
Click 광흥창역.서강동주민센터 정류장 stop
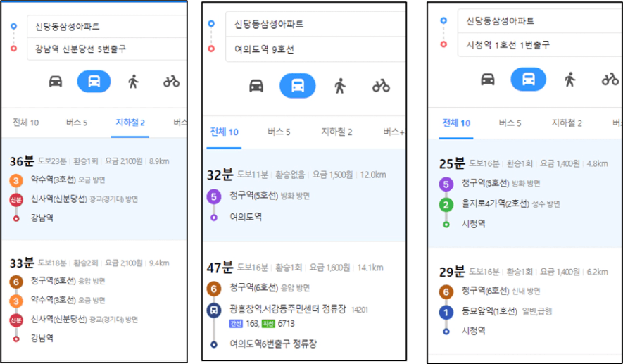coord(288,309)
